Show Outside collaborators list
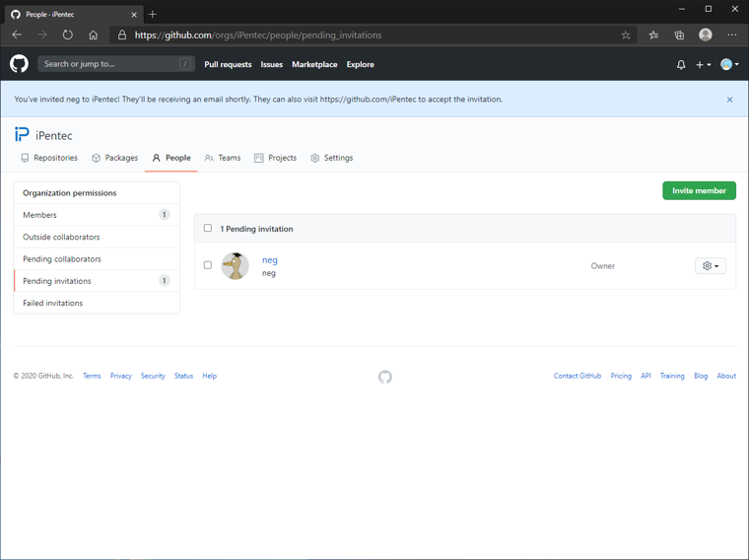Screen dimensions: 749x560 [97, 237]
